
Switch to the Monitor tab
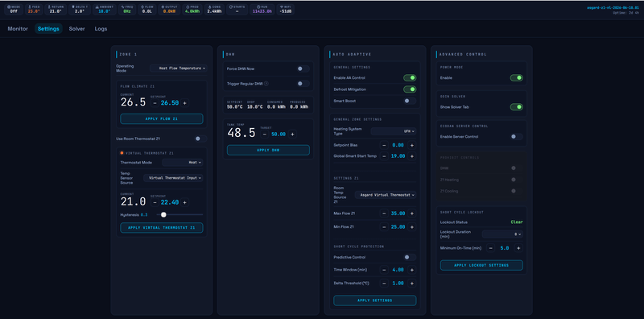tap(18, 29)
